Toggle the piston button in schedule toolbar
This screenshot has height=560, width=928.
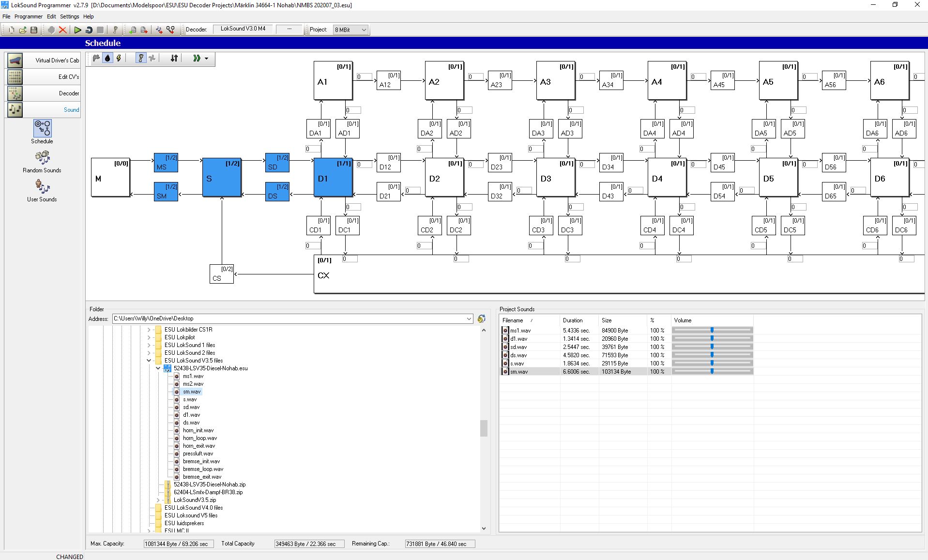tap(141, 58)
